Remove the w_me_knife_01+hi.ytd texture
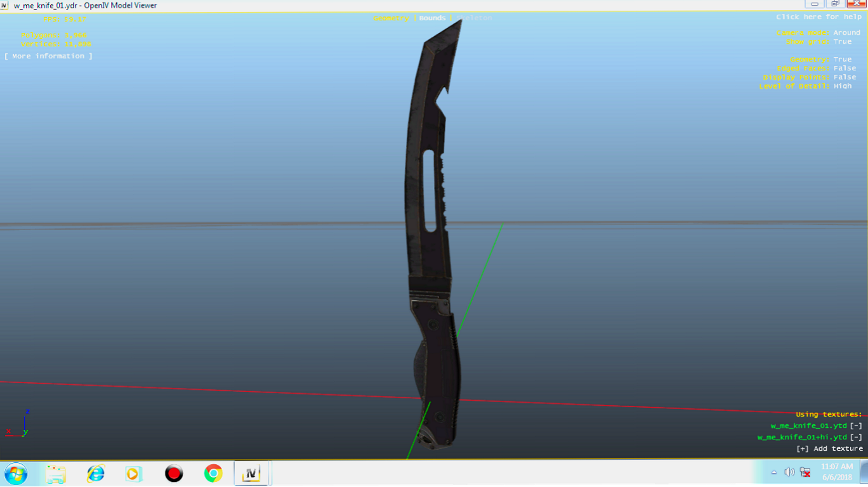 tap(856, 438)
